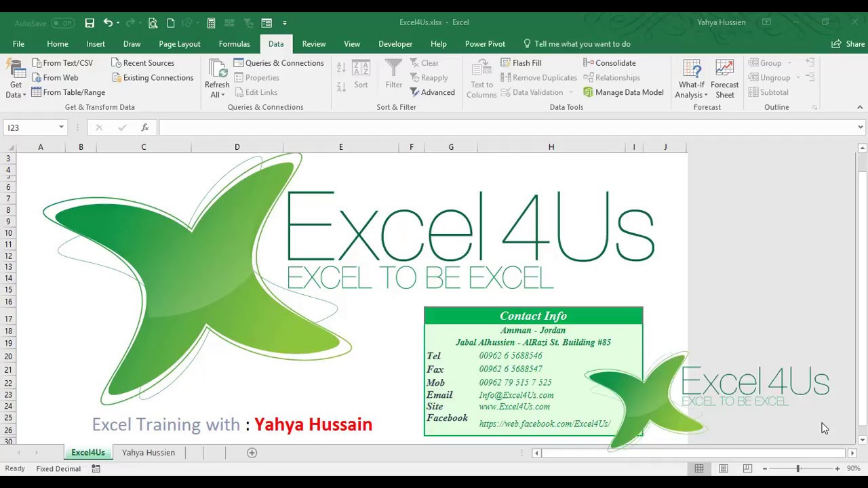Switch to Page Layout view in status bar
This screenshot has width=868, height=488.
pyautogui.click(x=723, y=468)
